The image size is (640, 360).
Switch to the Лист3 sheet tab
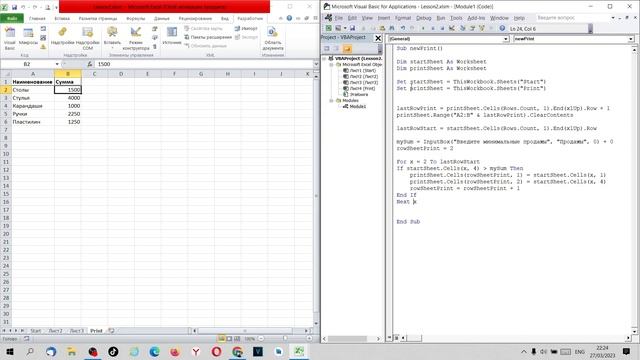[77, 331]
